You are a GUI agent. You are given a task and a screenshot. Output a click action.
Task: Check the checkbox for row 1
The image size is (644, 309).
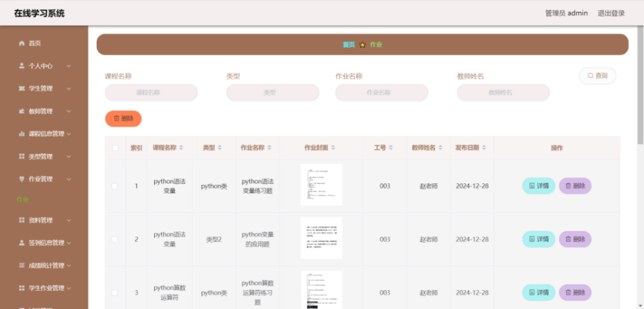[115, 186]
